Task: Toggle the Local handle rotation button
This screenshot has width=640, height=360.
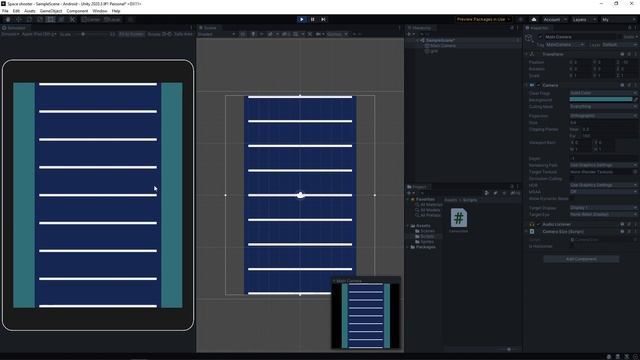Action: pyautogui.click(x=112, y=19)
